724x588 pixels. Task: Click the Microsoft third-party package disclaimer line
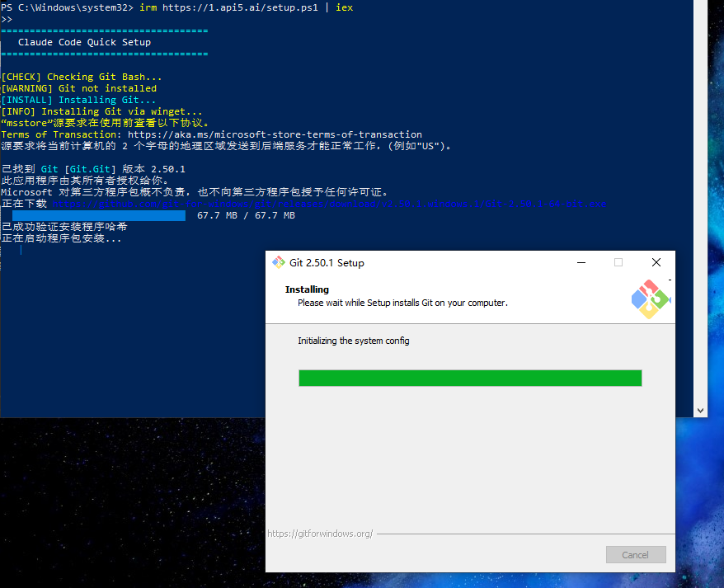(x=196, y=192)
